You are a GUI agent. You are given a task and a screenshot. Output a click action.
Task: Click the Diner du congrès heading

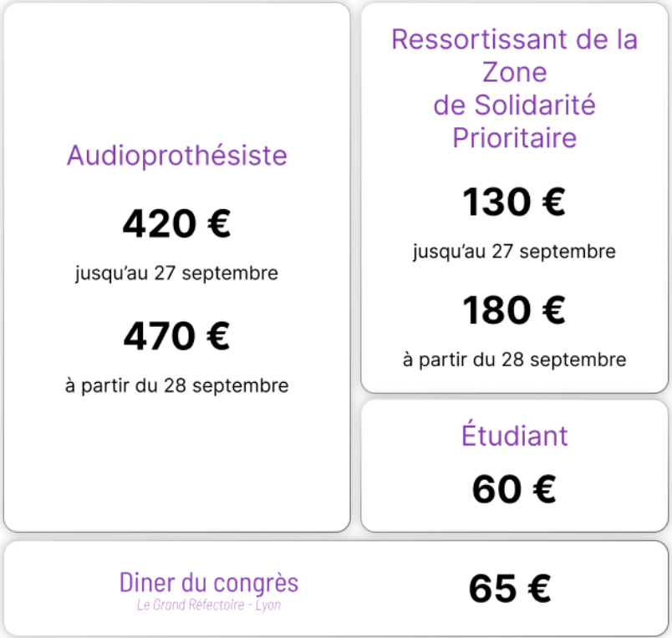click(209, 583)
